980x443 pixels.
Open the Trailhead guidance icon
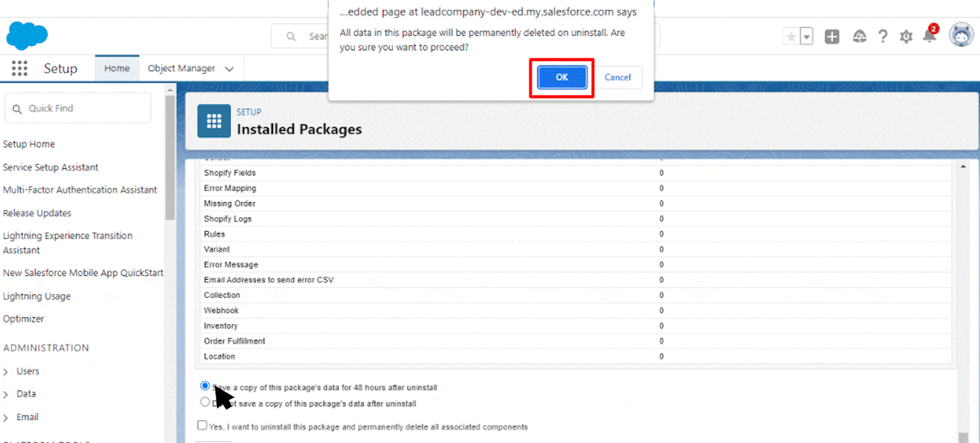[x=859, y=37]
